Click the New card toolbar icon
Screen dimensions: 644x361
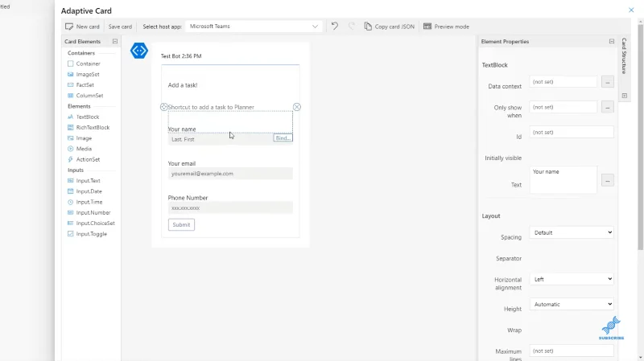click(69, 27)
